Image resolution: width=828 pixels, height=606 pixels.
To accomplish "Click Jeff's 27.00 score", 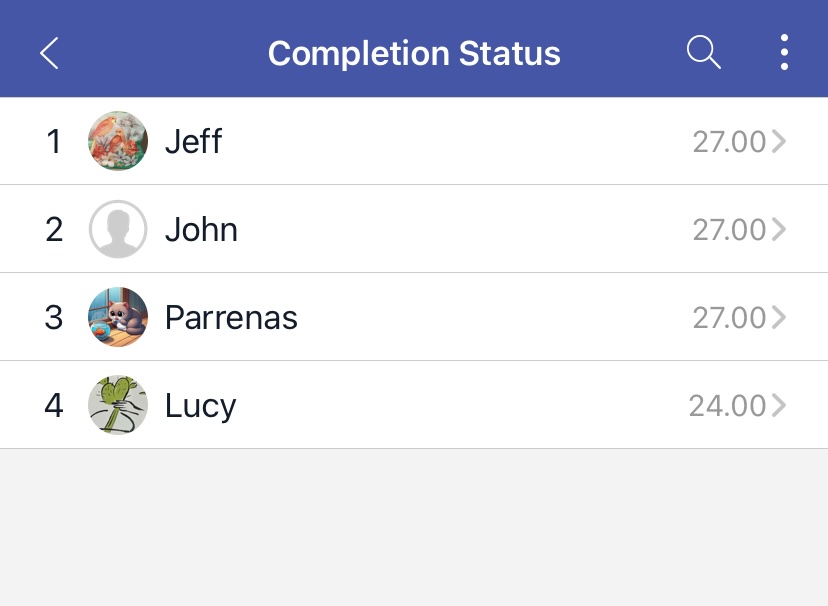I will 729,142.
